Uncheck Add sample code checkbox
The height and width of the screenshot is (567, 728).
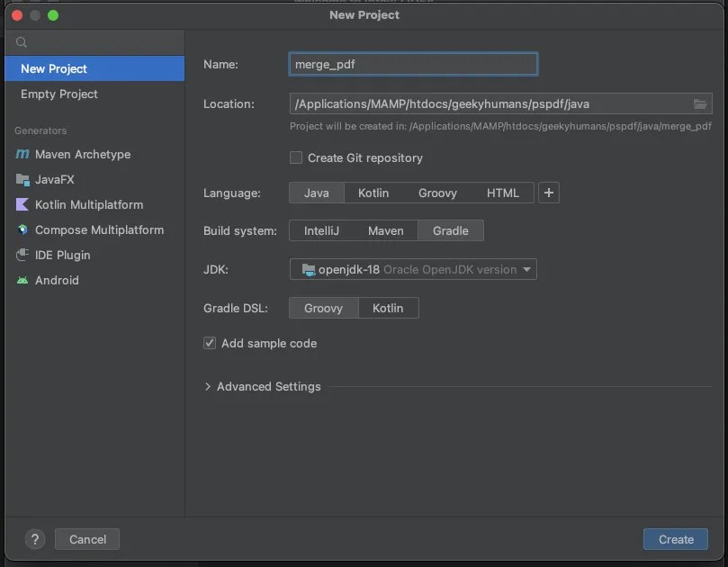click(210, 343)
